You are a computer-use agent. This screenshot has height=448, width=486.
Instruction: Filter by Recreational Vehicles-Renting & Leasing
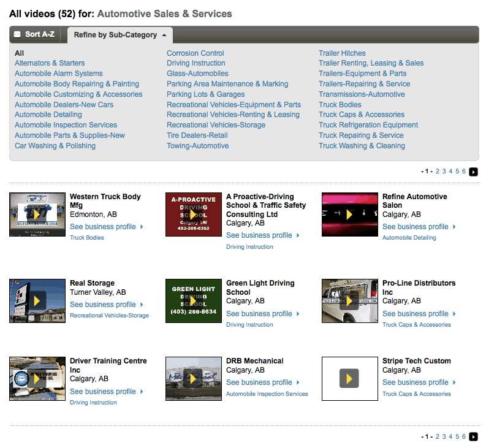[x=233, y=115]
